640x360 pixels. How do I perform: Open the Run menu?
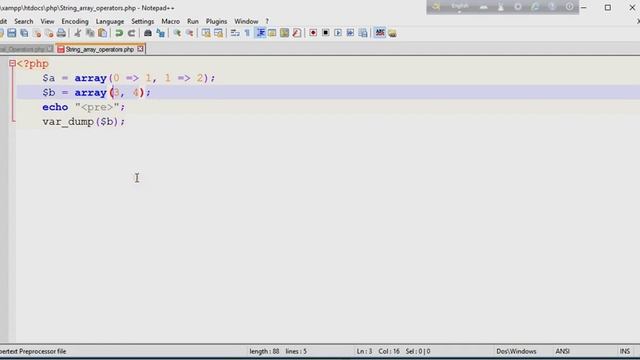tap(193, 21)
